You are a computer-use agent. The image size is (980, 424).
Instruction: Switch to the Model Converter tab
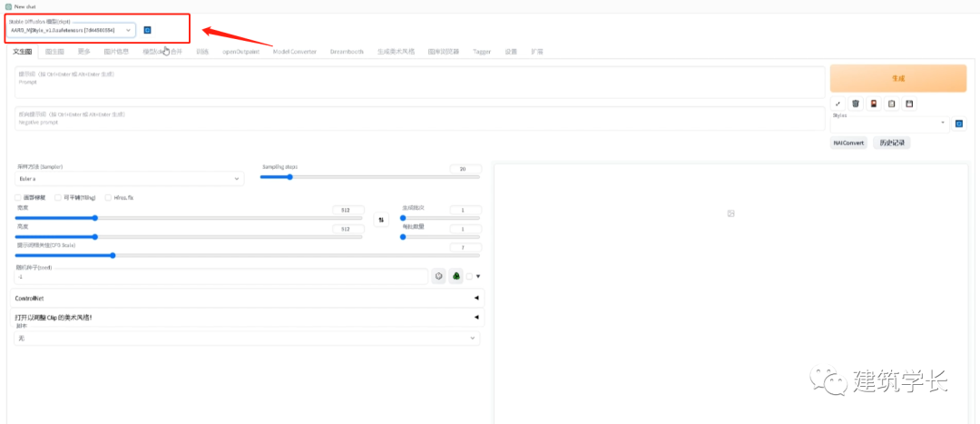pyautogui.click(x=295, y=52)
